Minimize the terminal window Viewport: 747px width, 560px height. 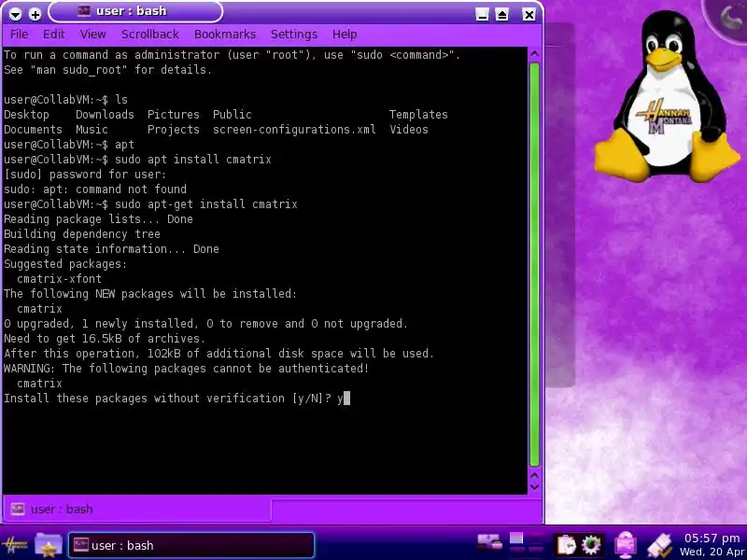(x=482, y=15)
